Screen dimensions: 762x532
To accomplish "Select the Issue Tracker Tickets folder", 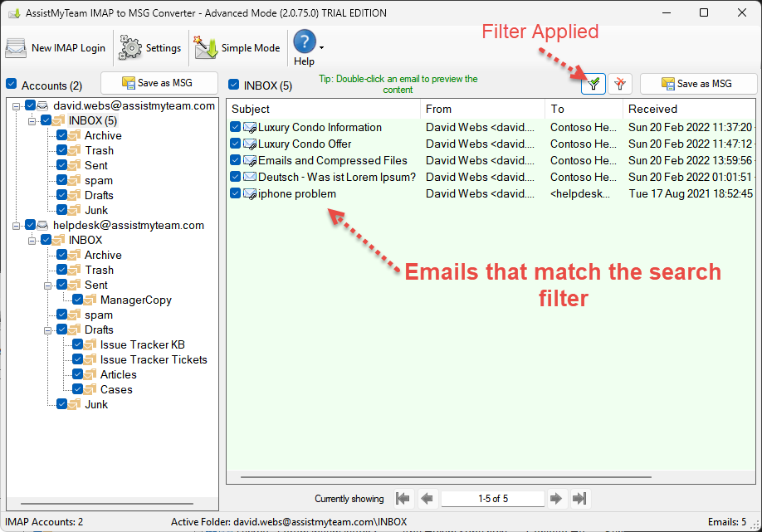I will pyautogui.click(x=154, y=360).
